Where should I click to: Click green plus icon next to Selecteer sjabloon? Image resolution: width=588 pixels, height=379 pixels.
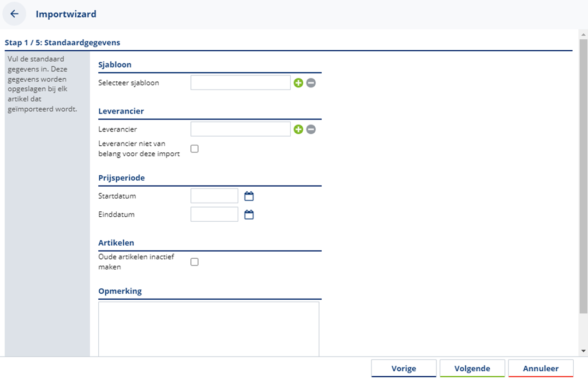[x=298, y=83]
